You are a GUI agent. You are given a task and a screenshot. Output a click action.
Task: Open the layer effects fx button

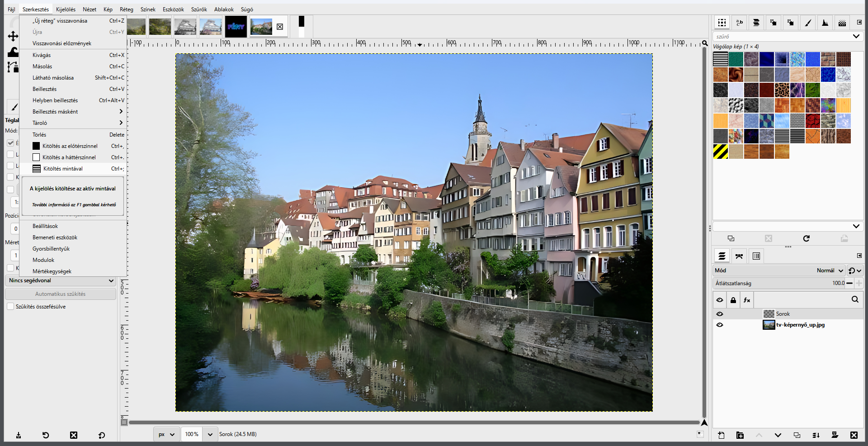(x=747, y=300)
